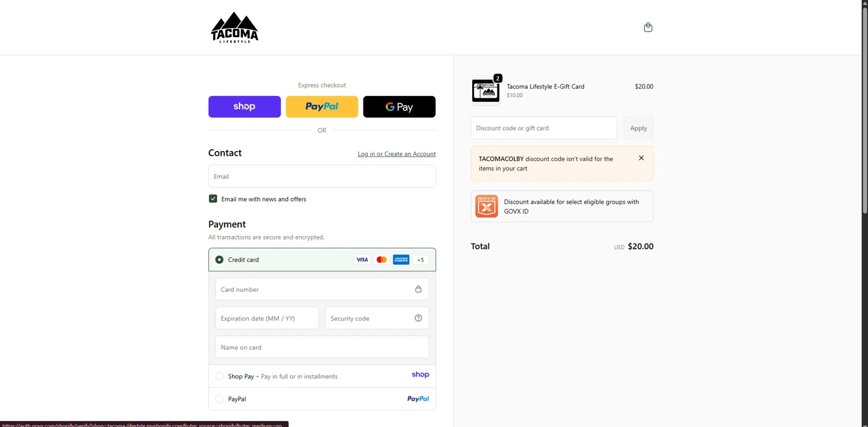Focus the Name on card field
The height and width of the screenshot is (427, 868).
322,347
